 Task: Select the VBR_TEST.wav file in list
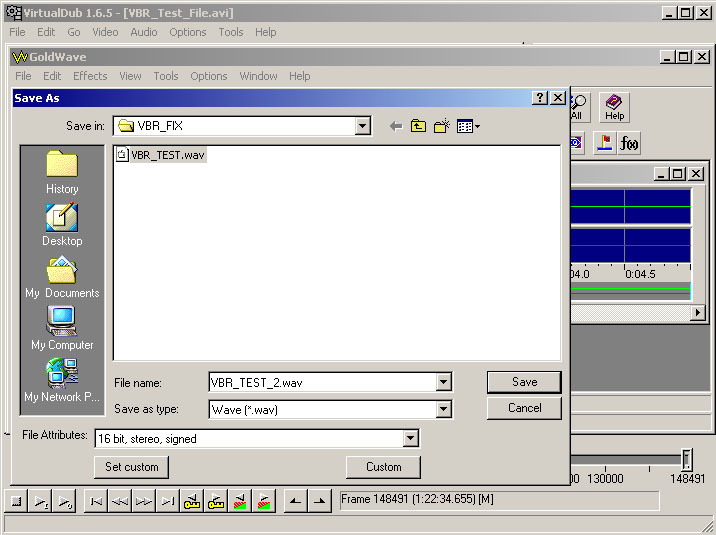161,155
